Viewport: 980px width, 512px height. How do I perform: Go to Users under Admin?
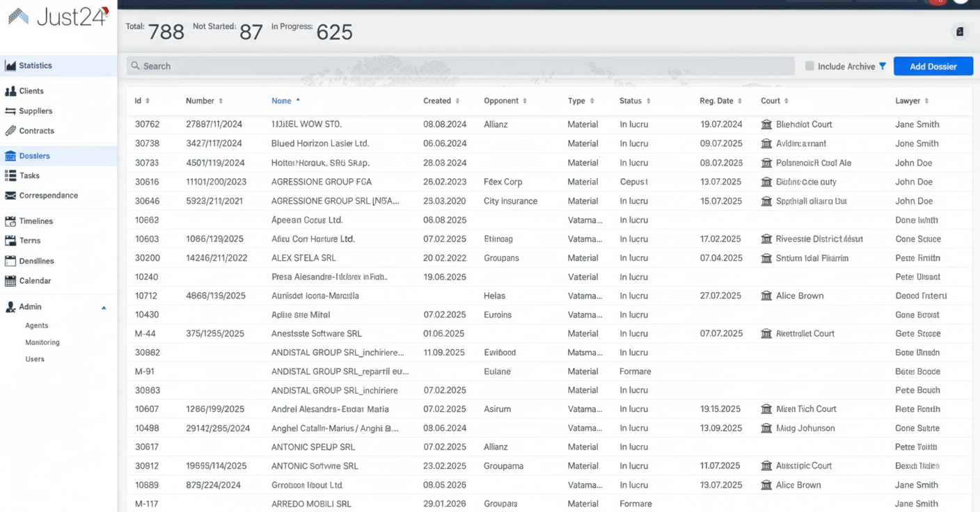(x=35, y=359)
